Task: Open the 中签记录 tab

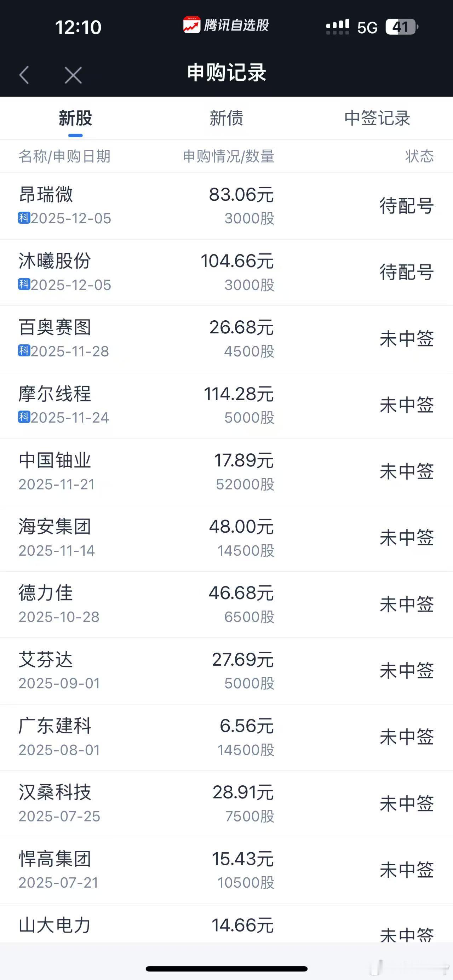Action: 377,118
